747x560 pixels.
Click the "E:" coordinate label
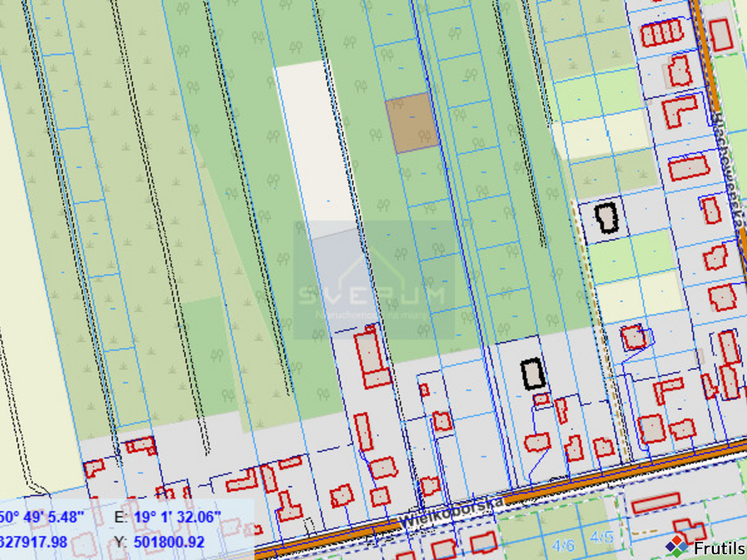tap(120, 517)
